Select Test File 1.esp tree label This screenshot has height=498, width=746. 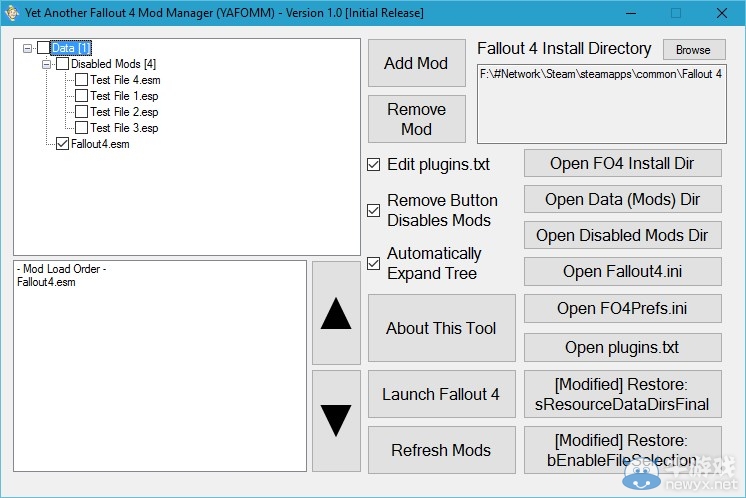pos(124,96)
